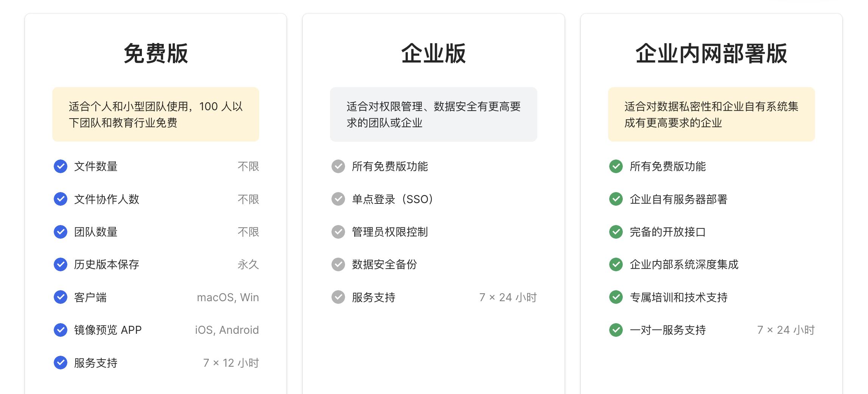Select the 免费版 plan title
868x394 pixels.
pyautogui.click(x=156, y=53)
